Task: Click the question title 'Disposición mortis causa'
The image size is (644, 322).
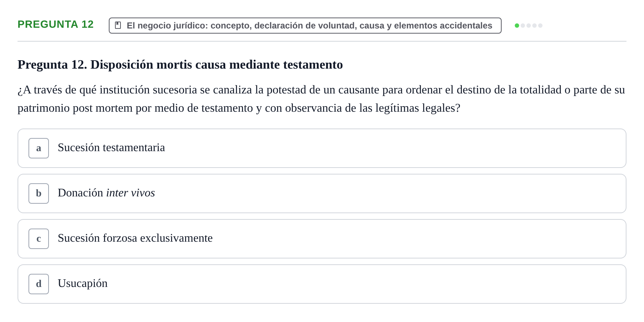Action: [158, 65]
